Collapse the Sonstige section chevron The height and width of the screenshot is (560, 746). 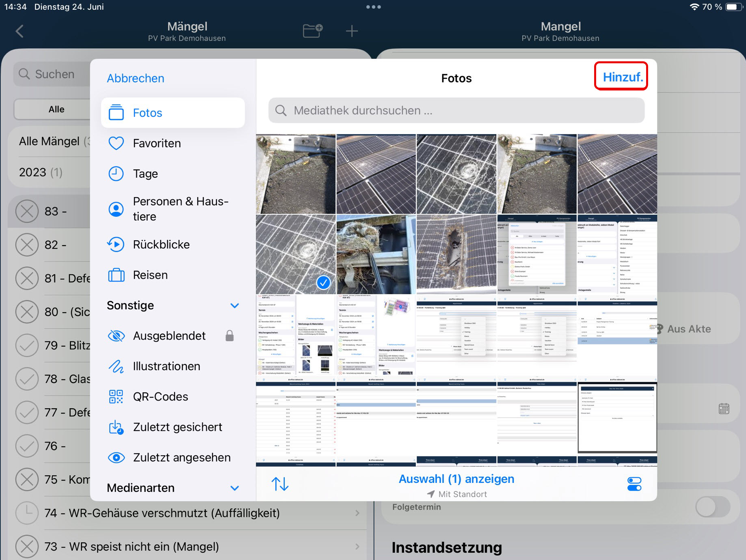[x=235, y=306]
